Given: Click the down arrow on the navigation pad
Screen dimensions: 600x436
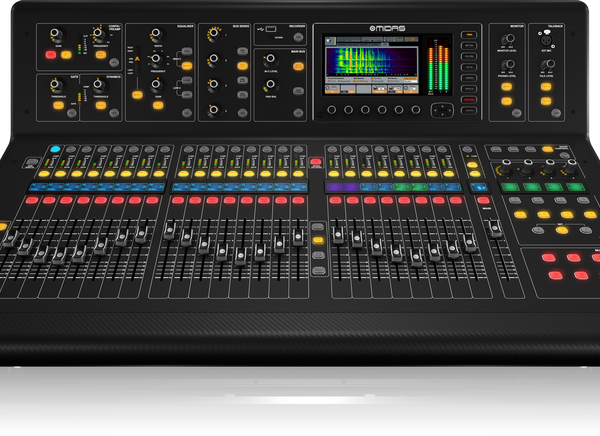Looking at the screenshot, I should tap(442, 115).
